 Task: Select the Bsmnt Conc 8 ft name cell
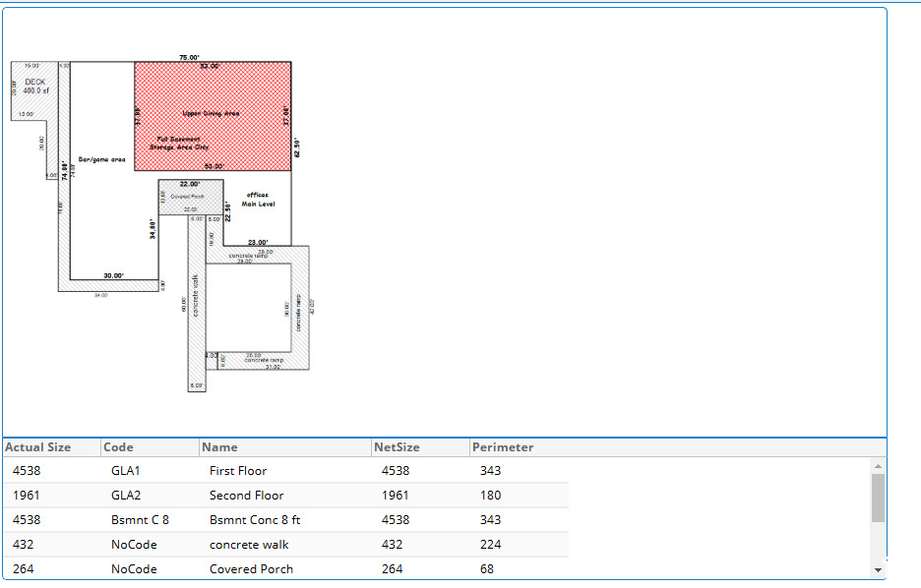(x=254, y=520)
